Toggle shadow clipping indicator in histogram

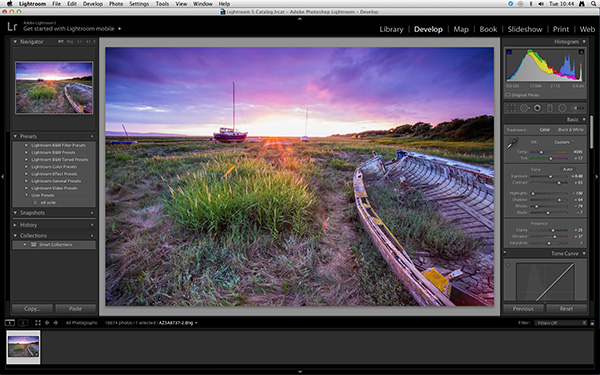pos(509,52)
